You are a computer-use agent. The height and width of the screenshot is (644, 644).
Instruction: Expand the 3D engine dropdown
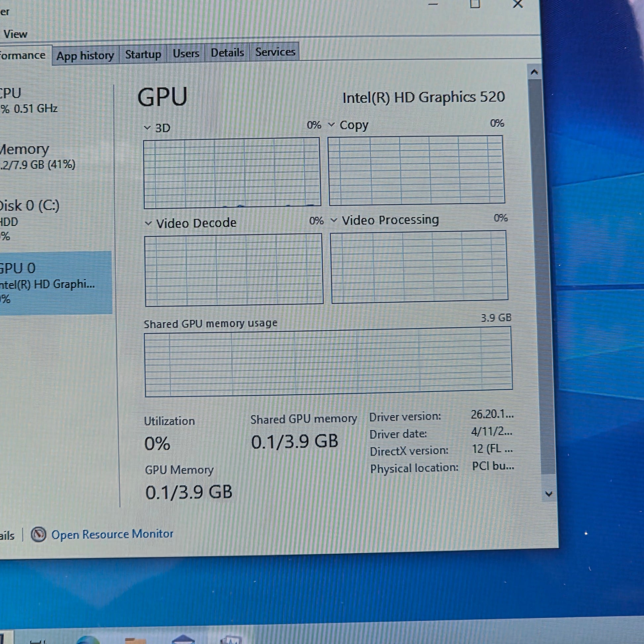[147, 128]
